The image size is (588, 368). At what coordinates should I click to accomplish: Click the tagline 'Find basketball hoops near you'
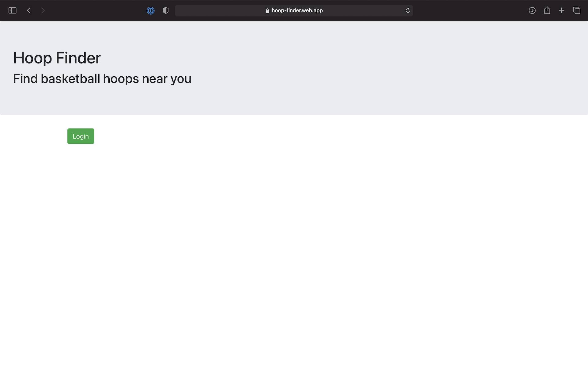click(102, 79)
